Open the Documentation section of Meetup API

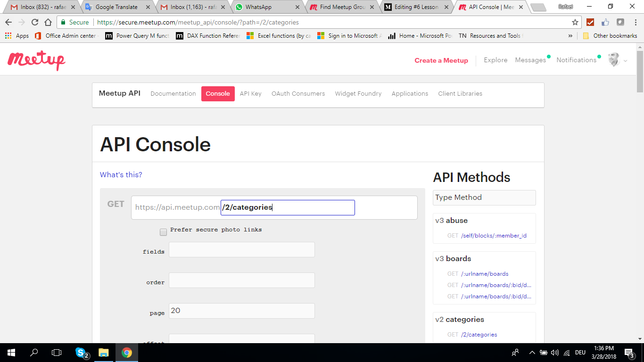click(x=173, y=93)
